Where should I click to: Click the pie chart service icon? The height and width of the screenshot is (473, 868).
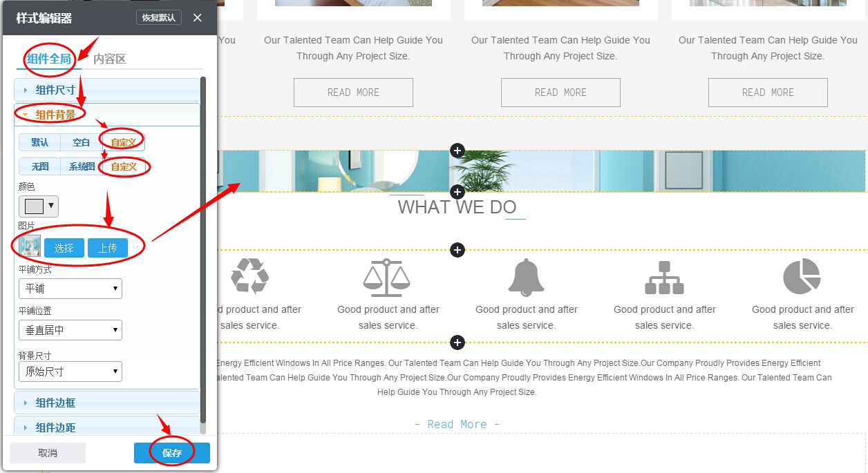tap(802, 276)
